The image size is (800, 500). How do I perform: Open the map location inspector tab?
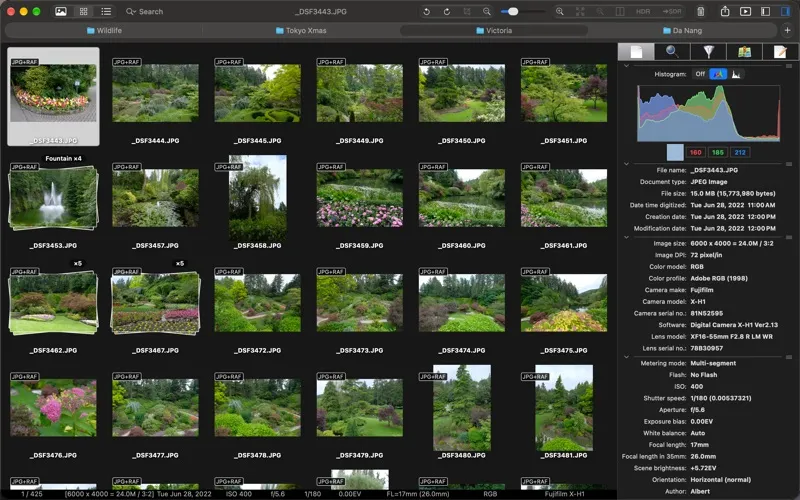744,52
